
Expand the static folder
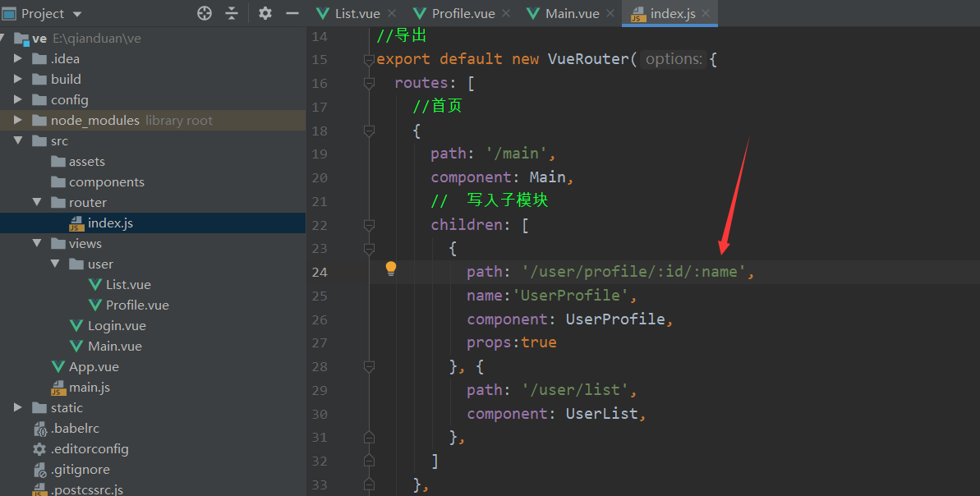click(18, 408)
